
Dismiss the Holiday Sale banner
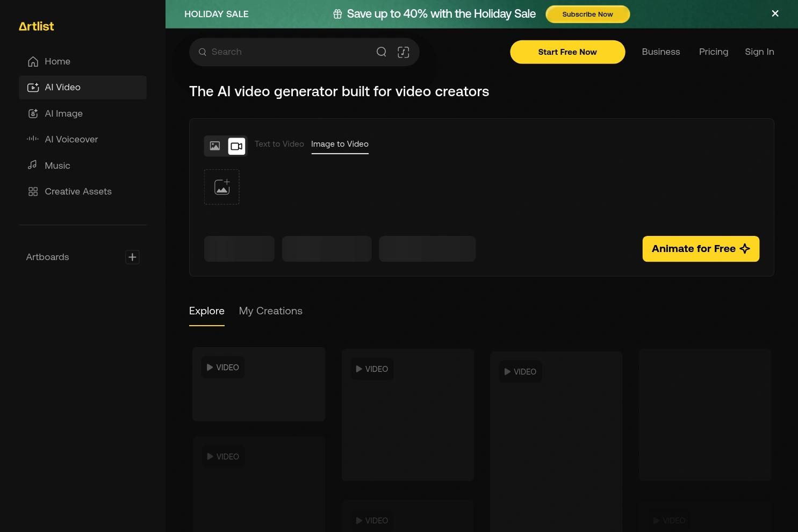pos(775,14)
